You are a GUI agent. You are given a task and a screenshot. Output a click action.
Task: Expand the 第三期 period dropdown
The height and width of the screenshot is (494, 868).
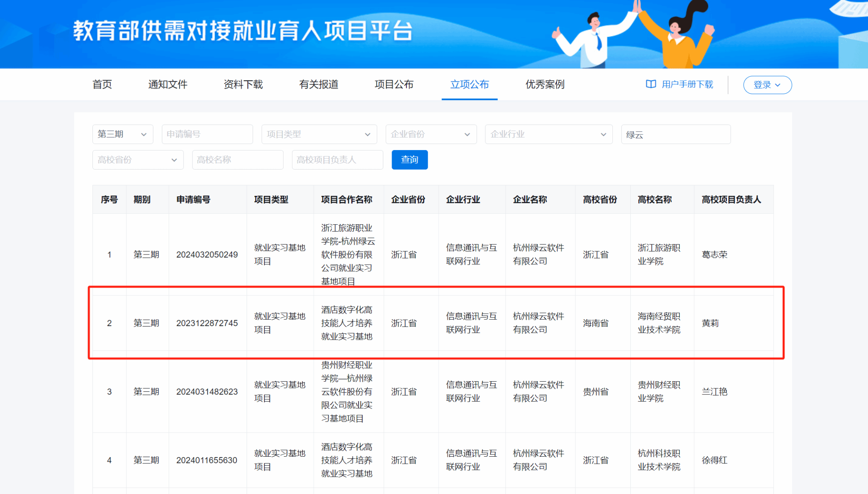coord(122,134)
